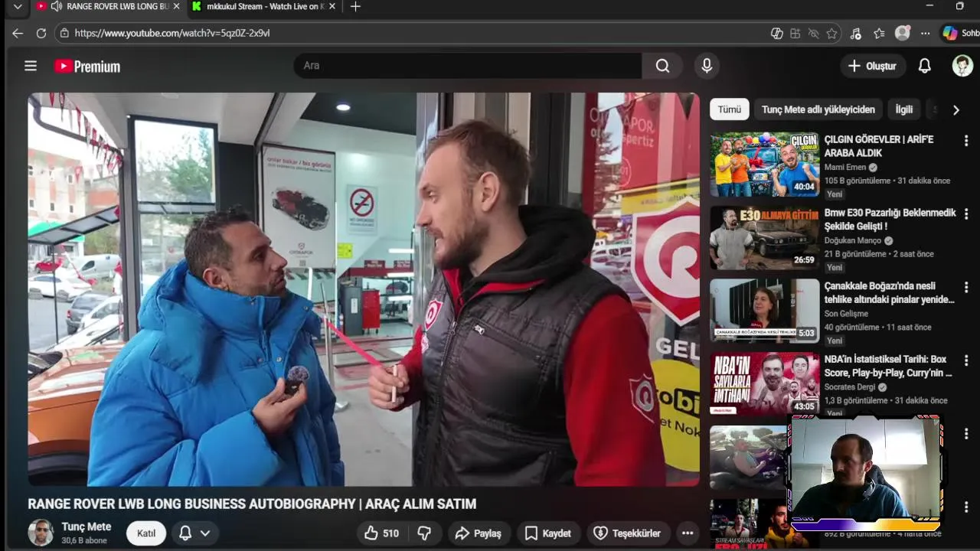Image resolution: width=980 pixels, height=551 pixels.
Task: Mute tab using the speaker icon
Action: (x=56, y=6)
